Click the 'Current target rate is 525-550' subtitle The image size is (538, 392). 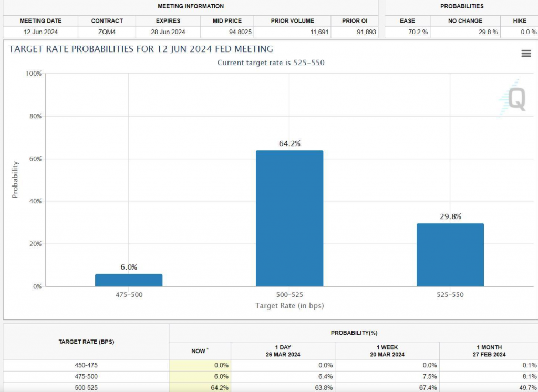click(x=271, y=63)
